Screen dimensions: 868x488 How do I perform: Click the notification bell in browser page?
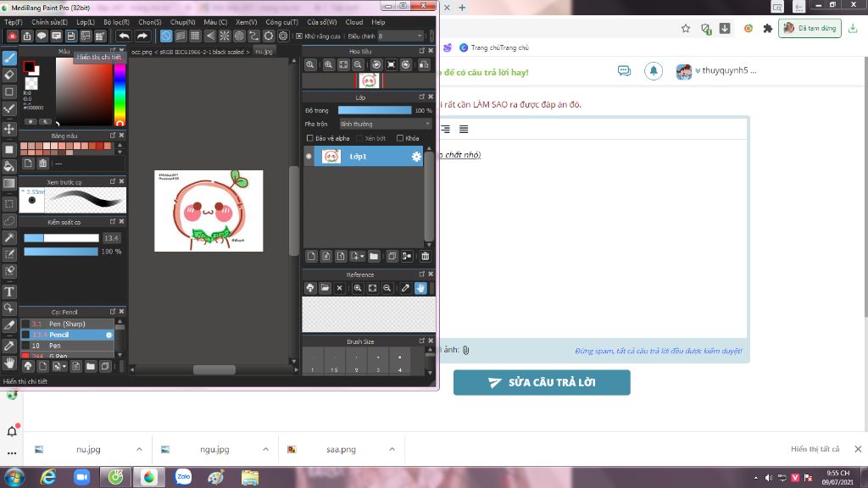click(654, 71)
